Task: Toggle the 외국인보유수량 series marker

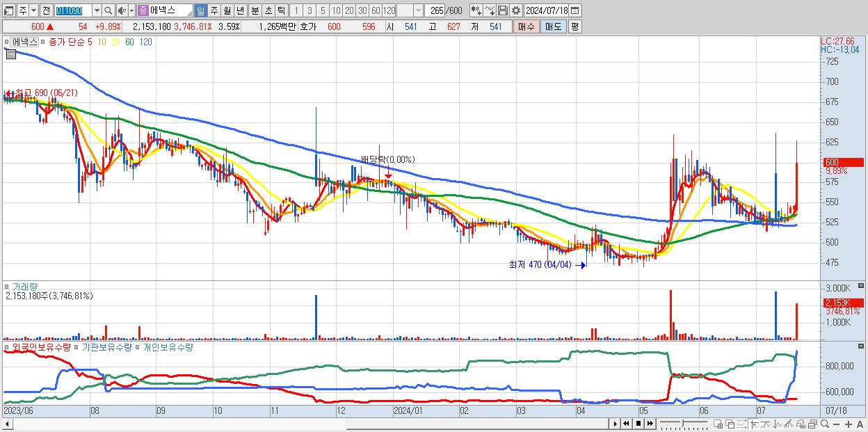Action: click(x=8, y=346)
